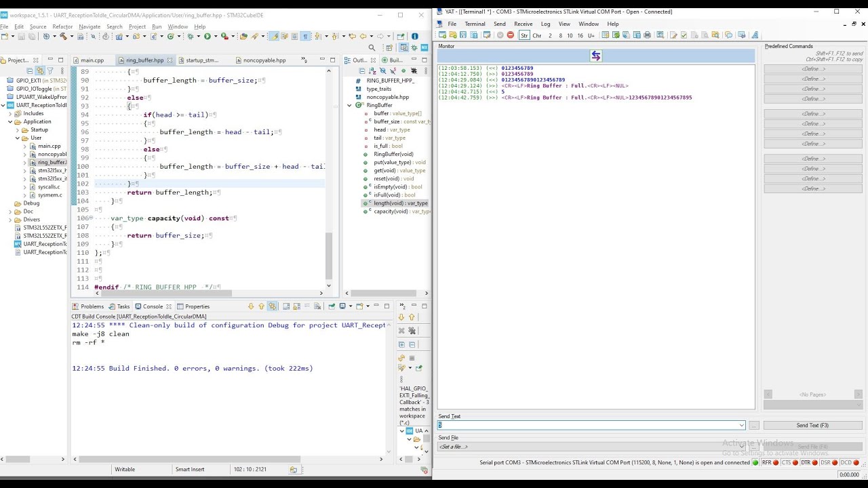Click the Back navigation arrow in IDE toolbar
The height and width of the screenshot is (488, 868).
(363, 36)
